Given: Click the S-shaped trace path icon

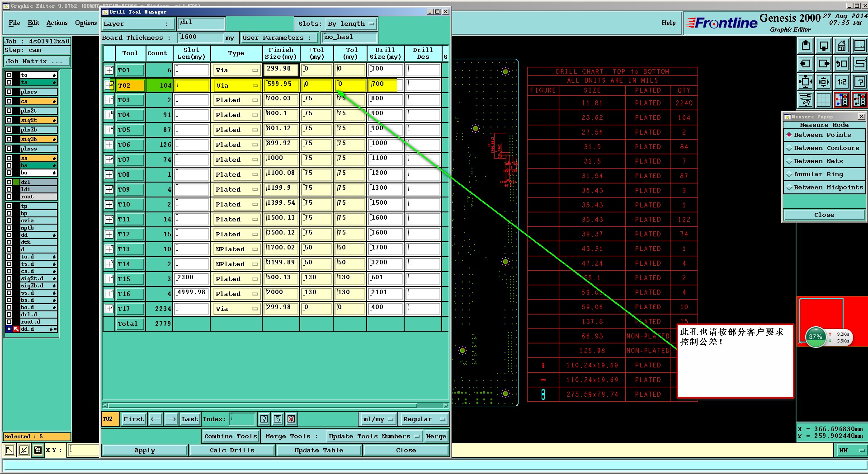Looking at the screenshot, I should pyautogui.click(x=859, y=64).
